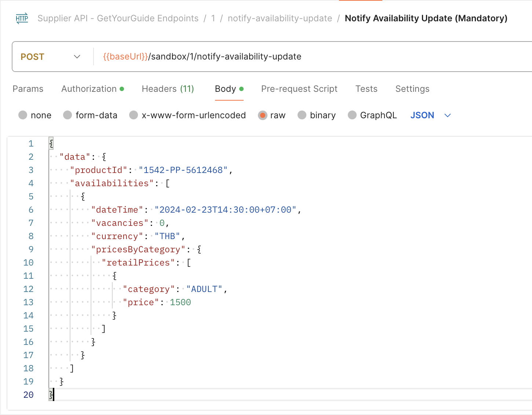Switch to the Params tab
Viewport: 532px width, 415px height.
28,89
